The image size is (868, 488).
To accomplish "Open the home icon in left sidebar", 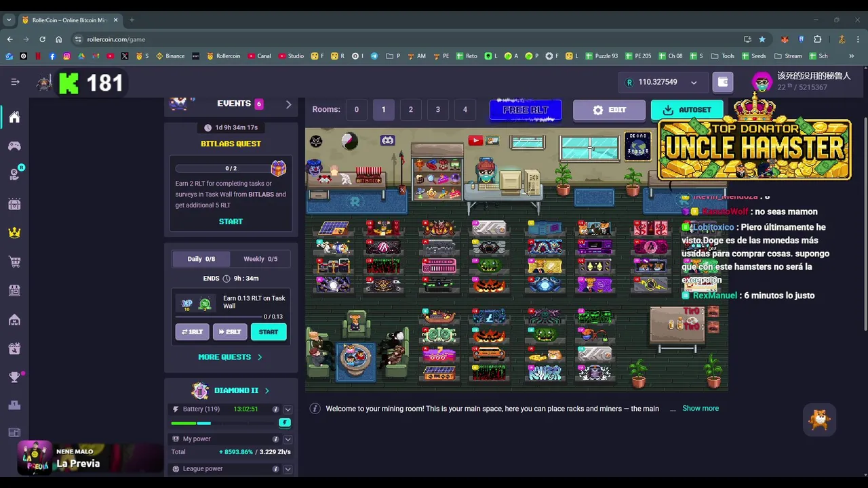I will point(14,118).
